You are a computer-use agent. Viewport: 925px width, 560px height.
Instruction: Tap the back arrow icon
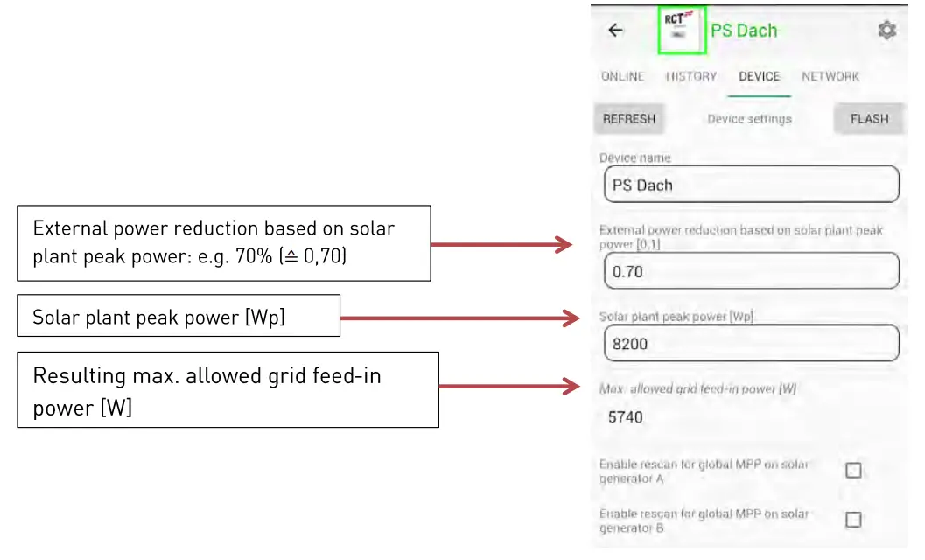(616, 31)
